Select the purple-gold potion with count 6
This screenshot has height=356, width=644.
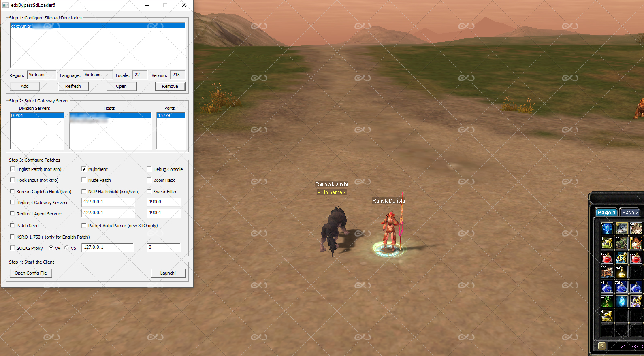[x=636, y=301]
